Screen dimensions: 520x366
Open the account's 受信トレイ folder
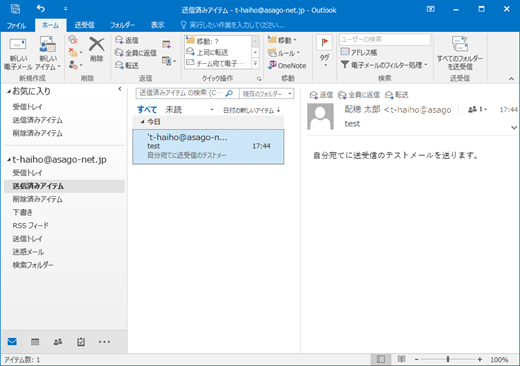coord(28,173)
